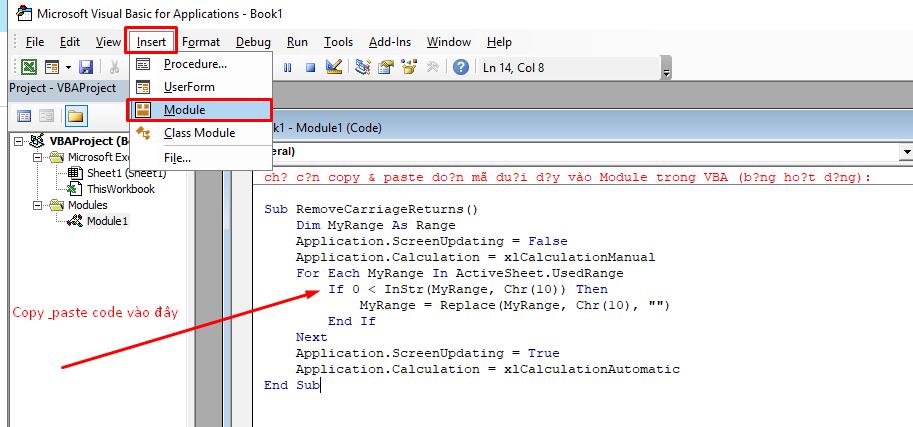Toggle Design Mode toolbar icon
Screen dimensions: 913x427
point(334,67)
